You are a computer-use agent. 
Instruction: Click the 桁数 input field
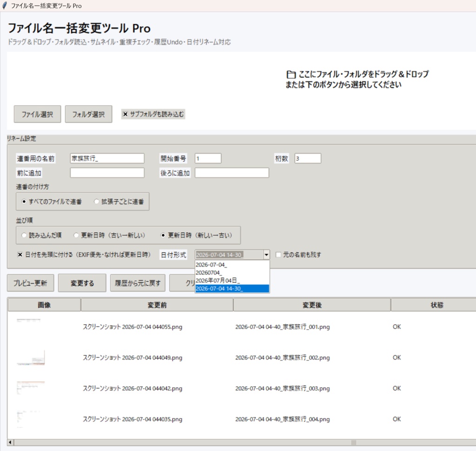click(x=308, y=158)
